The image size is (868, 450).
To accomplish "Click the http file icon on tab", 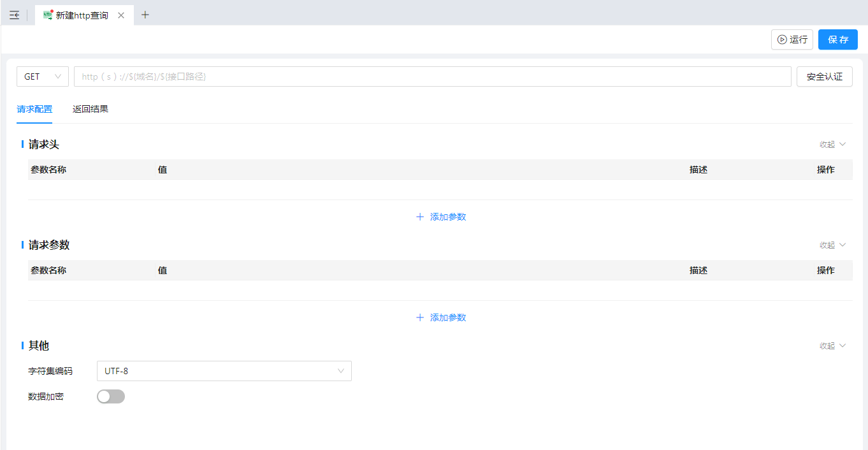I will [x=48, y=15].
